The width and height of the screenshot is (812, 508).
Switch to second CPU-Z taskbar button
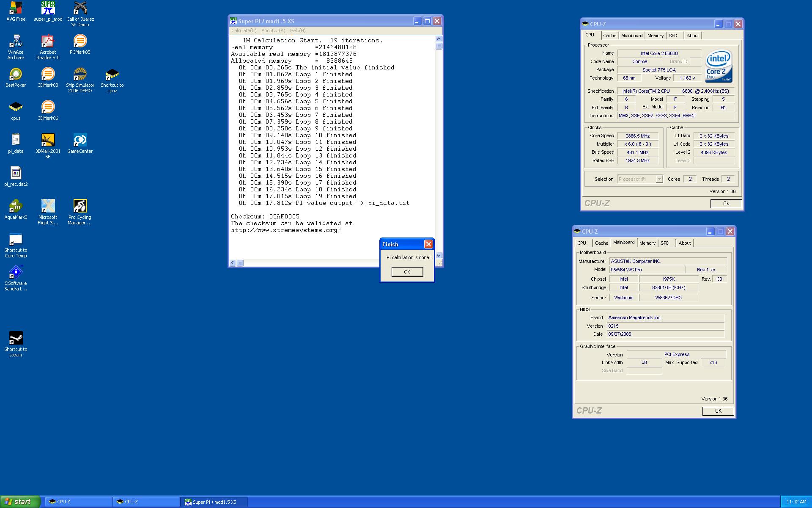click(x=146, y=502)
